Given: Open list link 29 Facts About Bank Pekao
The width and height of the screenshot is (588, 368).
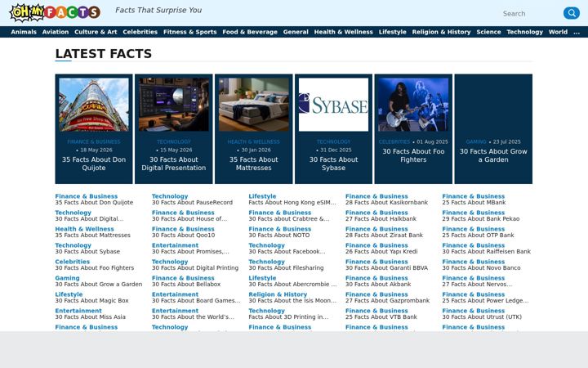Looking at the screenshot, I should pyautogui.click(x=481, y=218).
